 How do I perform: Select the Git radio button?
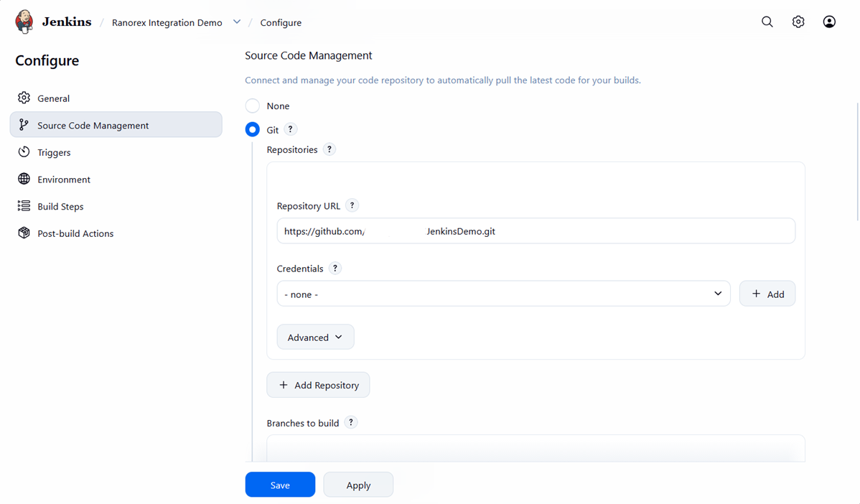(252, 129)
